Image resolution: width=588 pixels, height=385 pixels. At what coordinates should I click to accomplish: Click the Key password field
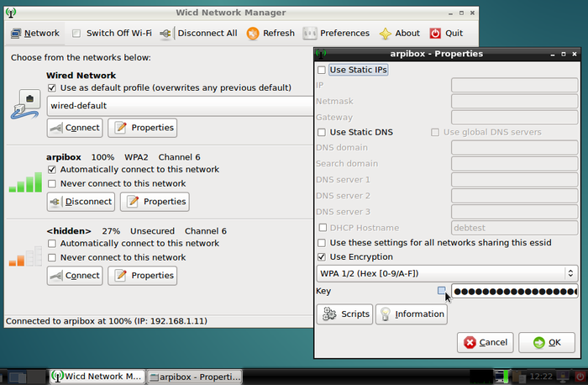click(514, 292)
